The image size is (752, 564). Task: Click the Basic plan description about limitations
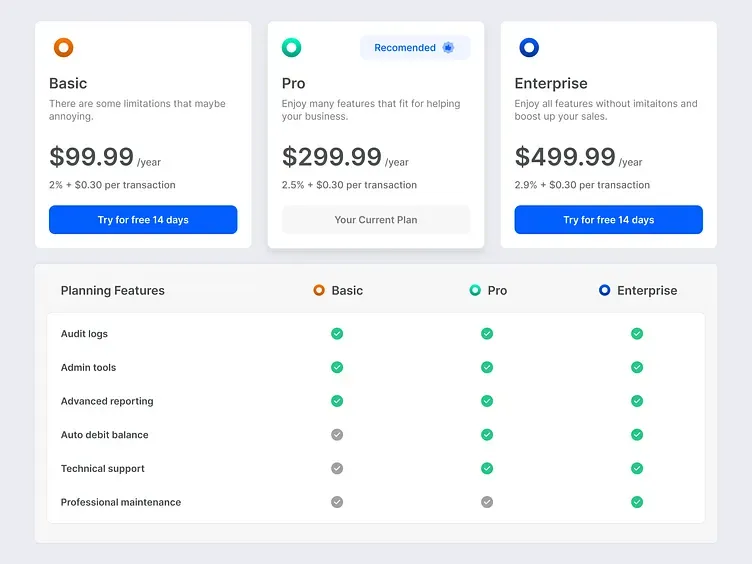pyautogui.click(x=137, y=110)
